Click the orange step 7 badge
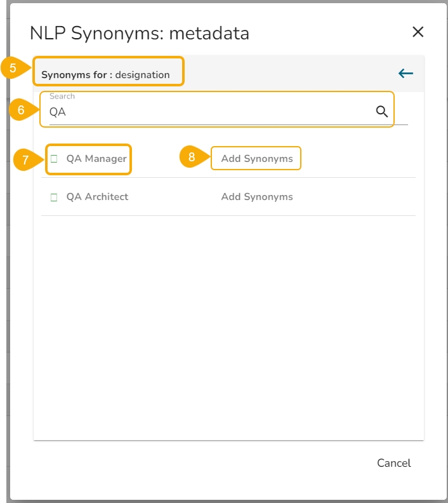448x503 pixels. (x=25, y=159)
